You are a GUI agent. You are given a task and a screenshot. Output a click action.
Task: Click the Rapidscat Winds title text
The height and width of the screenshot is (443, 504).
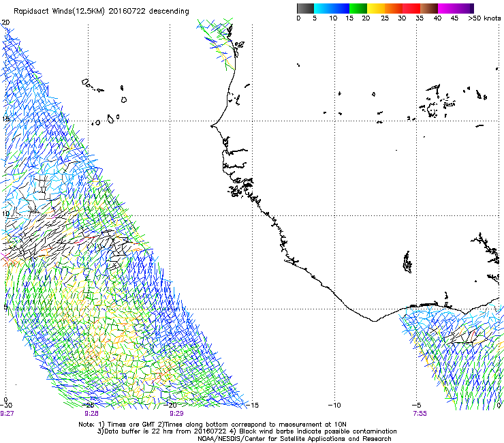[101, 12]
